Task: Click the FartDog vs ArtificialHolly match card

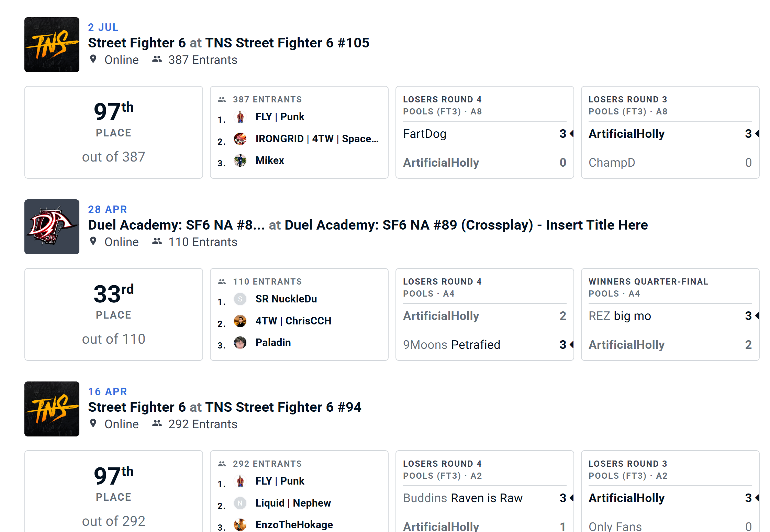Action: click(485, 132)
